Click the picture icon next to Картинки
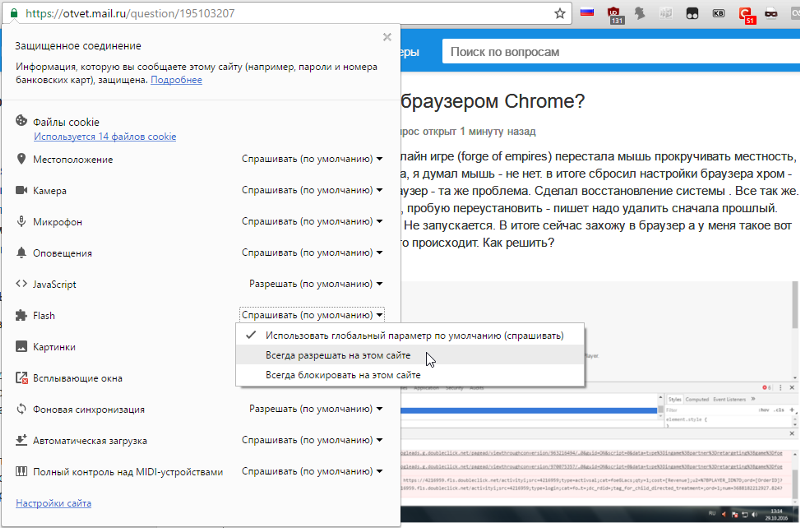Viewport: 800px width, 528px height. pyautogui.click(x=21, y=346)
